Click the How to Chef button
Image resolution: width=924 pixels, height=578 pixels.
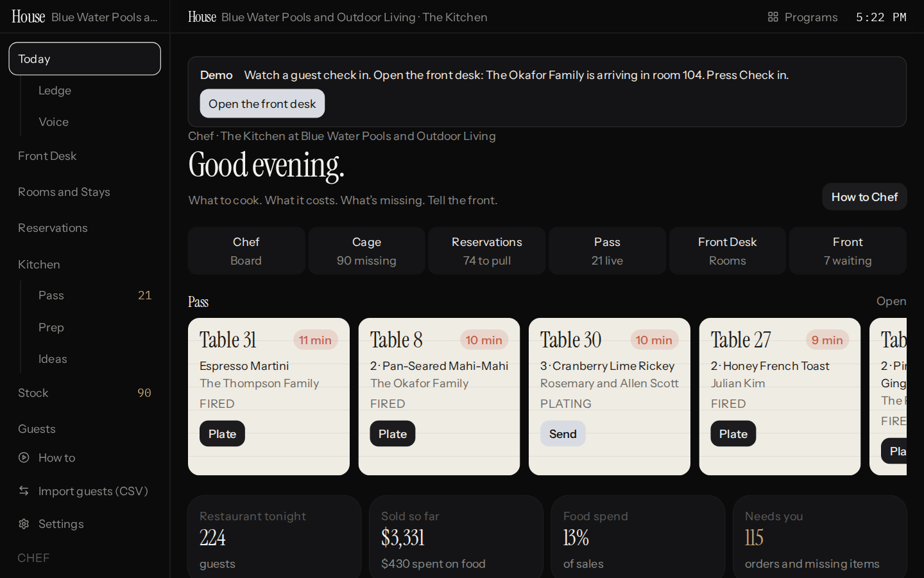point(864,197)
